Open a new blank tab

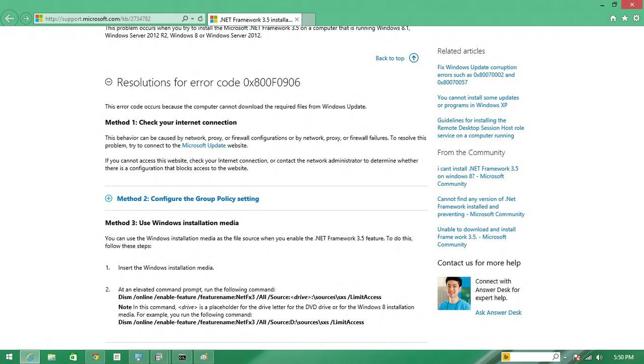(308, 19)
